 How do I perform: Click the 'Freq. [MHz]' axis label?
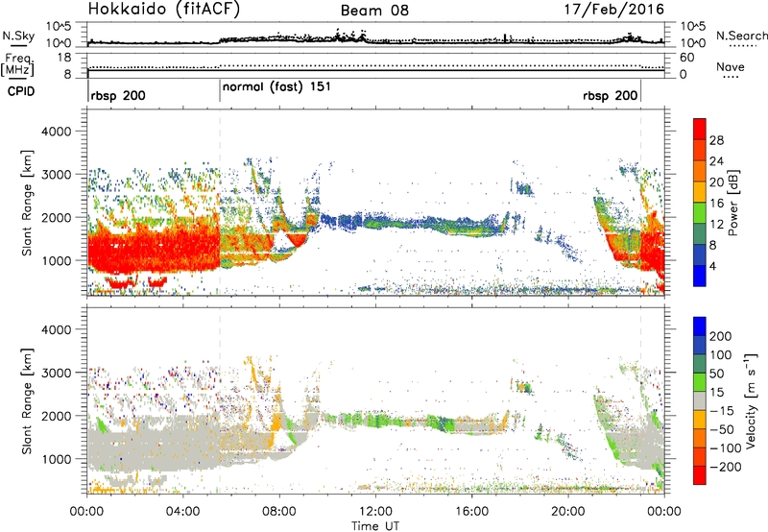pos(17,65)
